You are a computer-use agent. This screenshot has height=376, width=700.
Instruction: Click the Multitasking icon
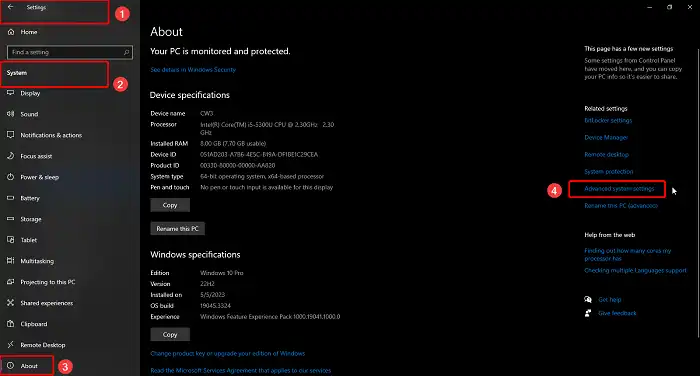pyautogui.click(x=11, y=261)
